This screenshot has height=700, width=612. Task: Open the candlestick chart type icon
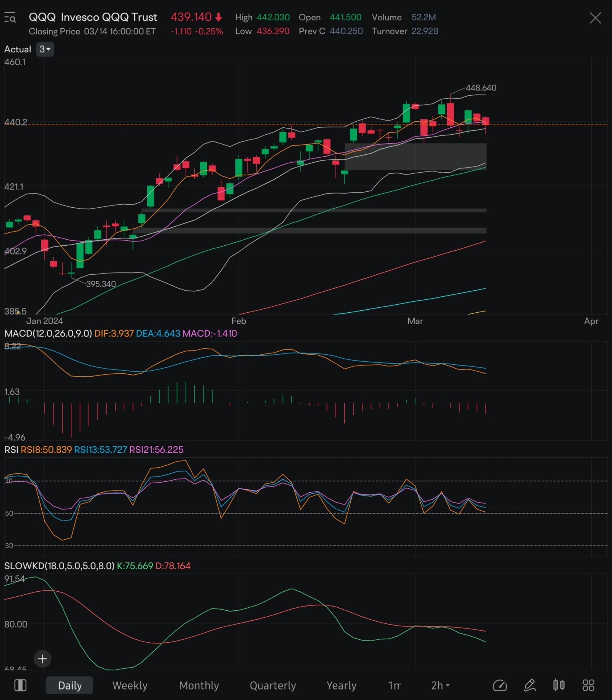pyautogui.click(x=559, y=685)
